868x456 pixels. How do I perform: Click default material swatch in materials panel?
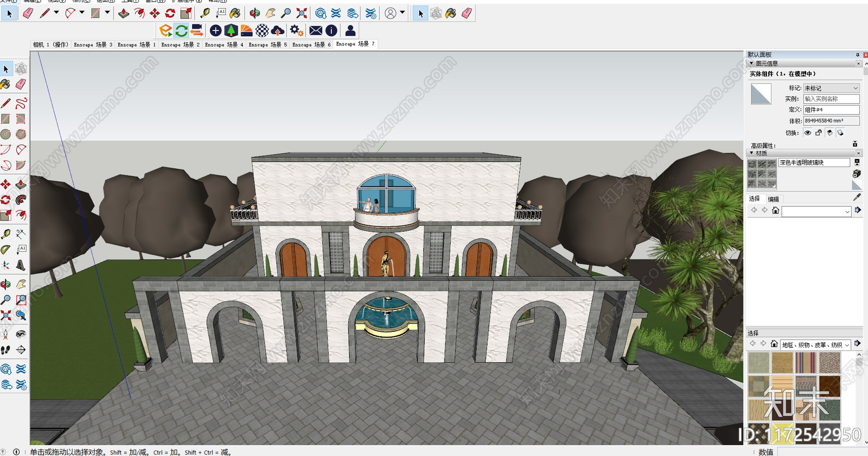click(857, 186)
